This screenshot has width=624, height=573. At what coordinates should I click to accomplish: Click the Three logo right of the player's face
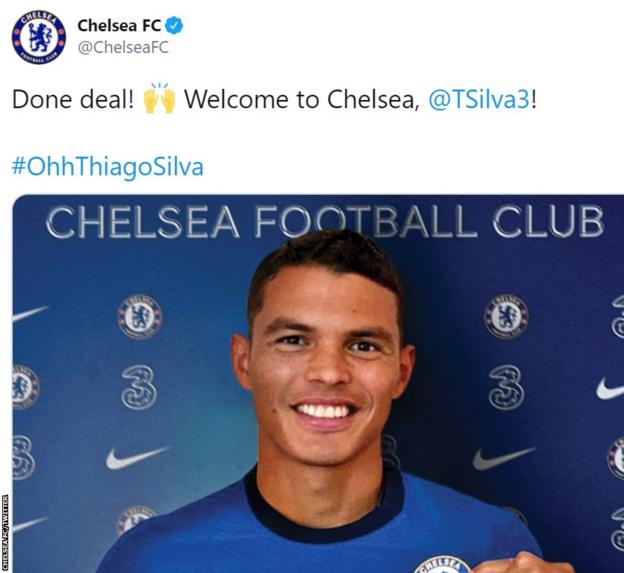point(507,388)
